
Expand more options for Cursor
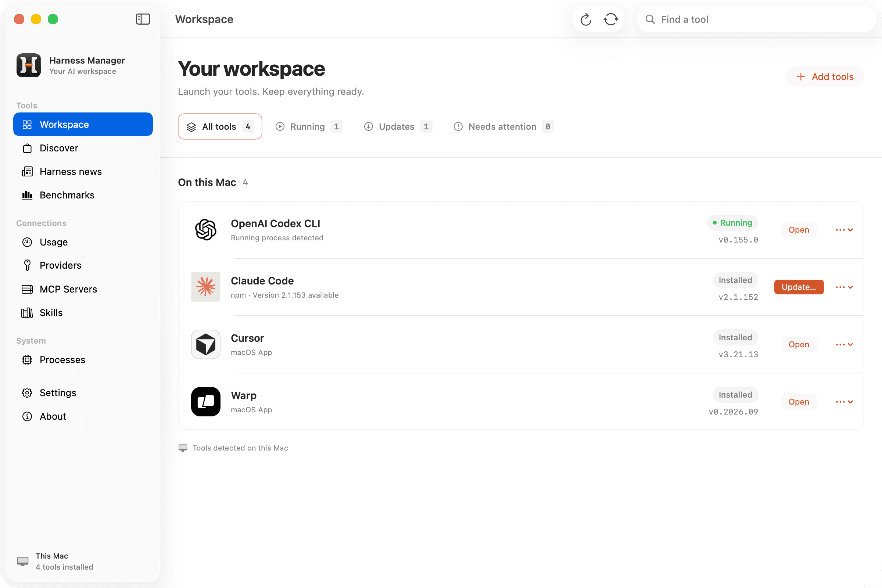(x=844, y=344)
